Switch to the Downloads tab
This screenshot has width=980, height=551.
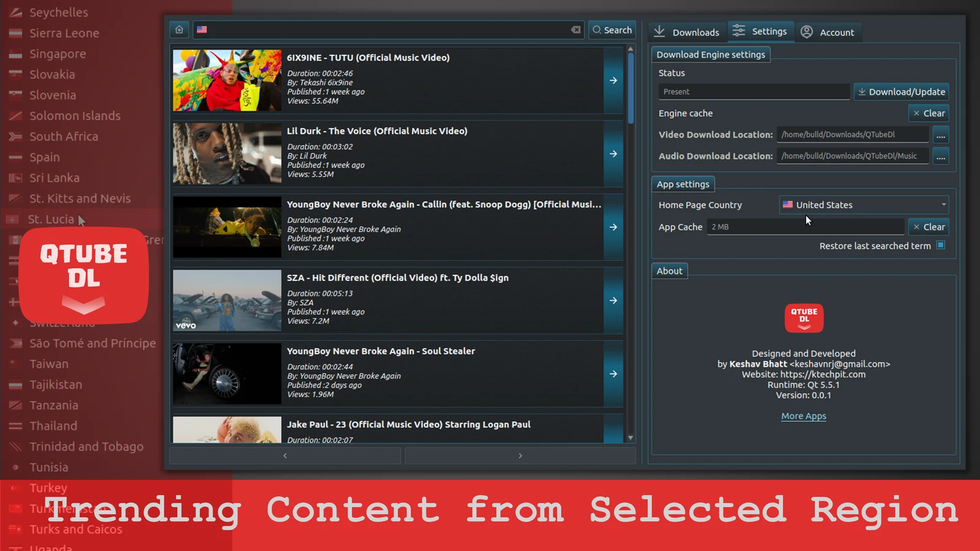687,32
